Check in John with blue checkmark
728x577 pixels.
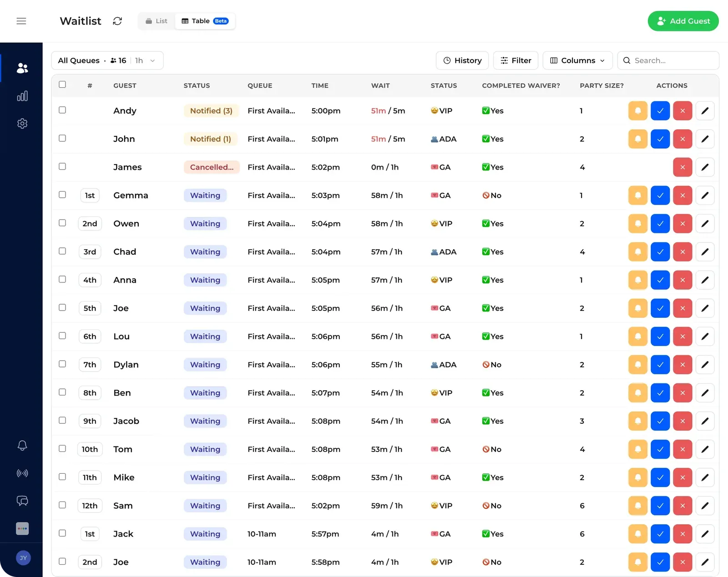(x=660, y=139)
